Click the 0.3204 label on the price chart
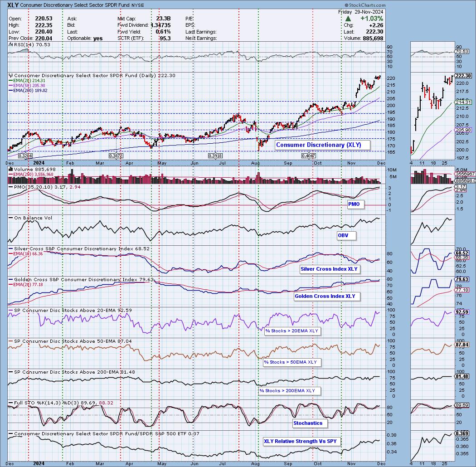Screen dimensions: 476x467 25,156
